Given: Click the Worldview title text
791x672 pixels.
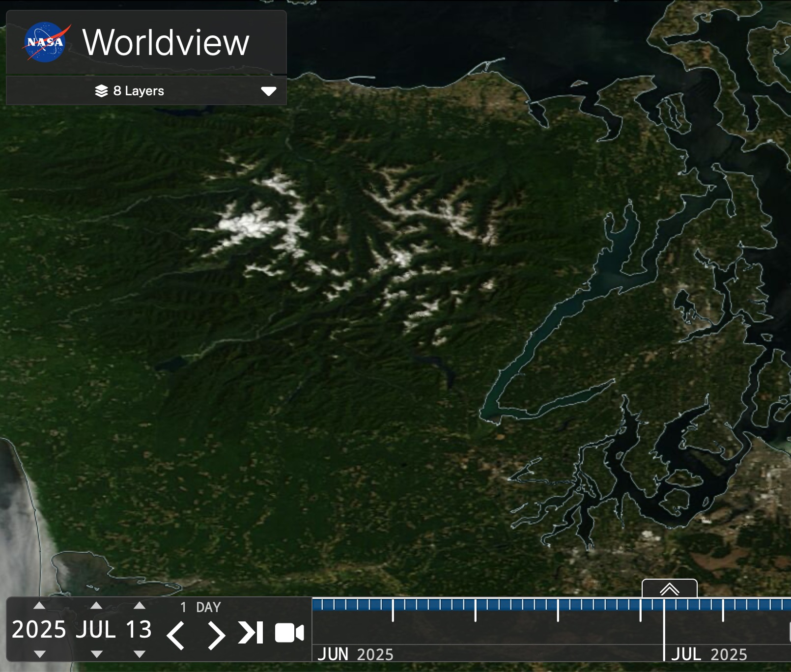Looking at the screenshot, I should pyautogui.click(x=166, y=43).
